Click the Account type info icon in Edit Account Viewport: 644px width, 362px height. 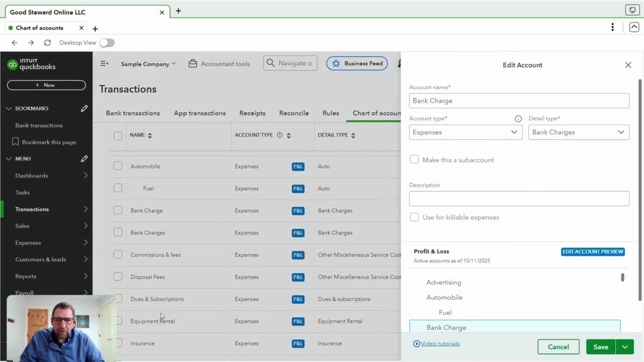[518, 119]
